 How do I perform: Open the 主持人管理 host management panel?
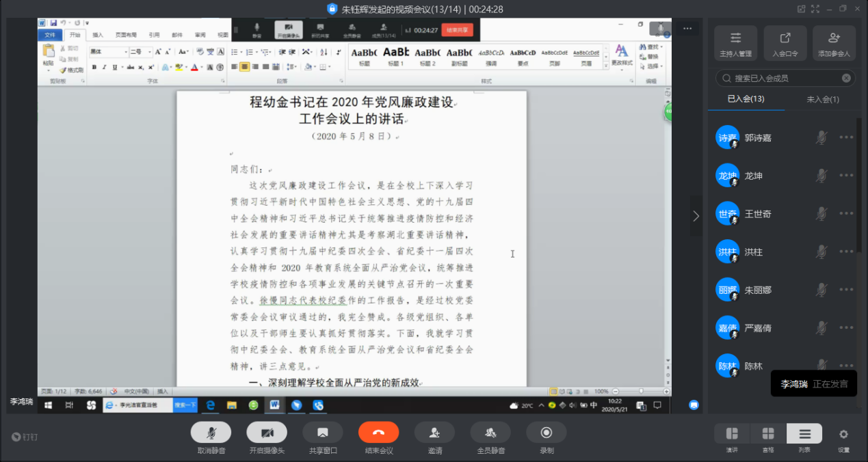[x=735, y=43]
